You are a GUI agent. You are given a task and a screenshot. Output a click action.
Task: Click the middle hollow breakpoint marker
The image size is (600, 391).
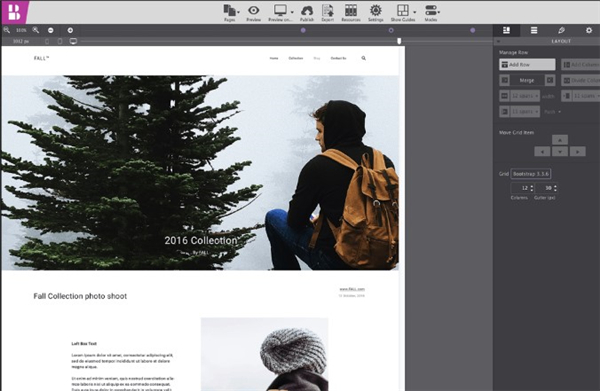tap(391, 30)
